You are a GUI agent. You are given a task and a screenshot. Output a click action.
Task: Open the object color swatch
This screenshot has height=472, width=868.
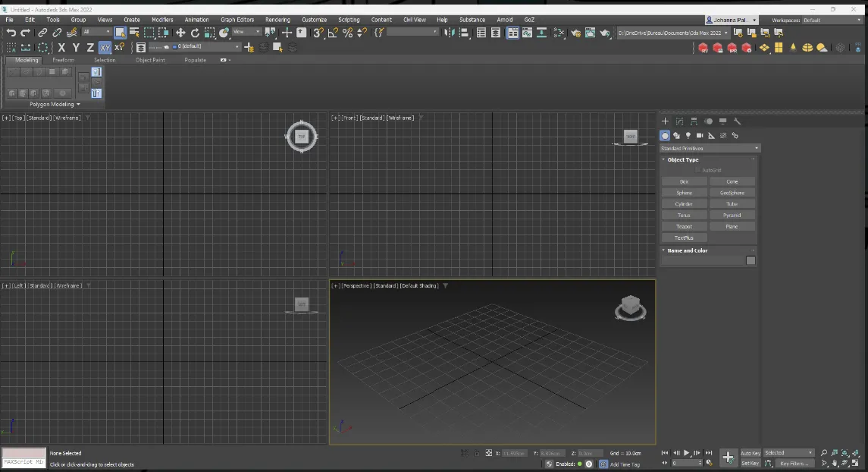point(750,260)
